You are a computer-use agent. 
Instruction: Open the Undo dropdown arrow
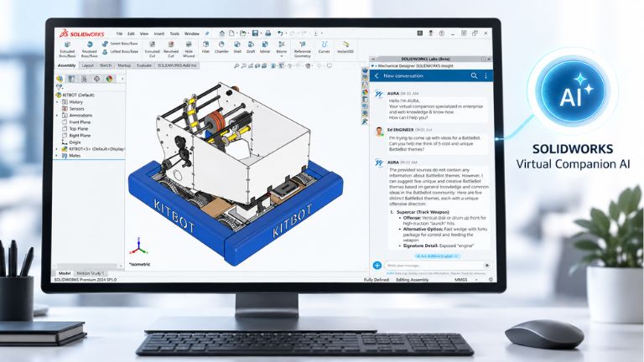click(285, 34)
